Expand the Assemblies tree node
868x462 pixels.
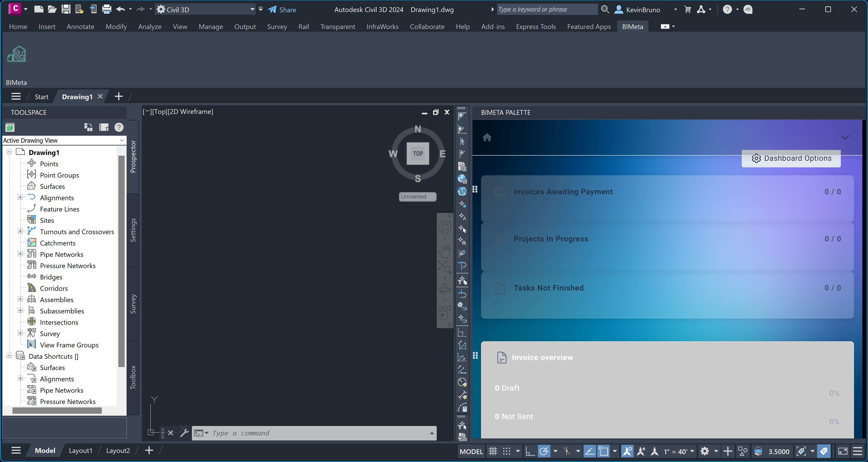click(x=20, y=299)
